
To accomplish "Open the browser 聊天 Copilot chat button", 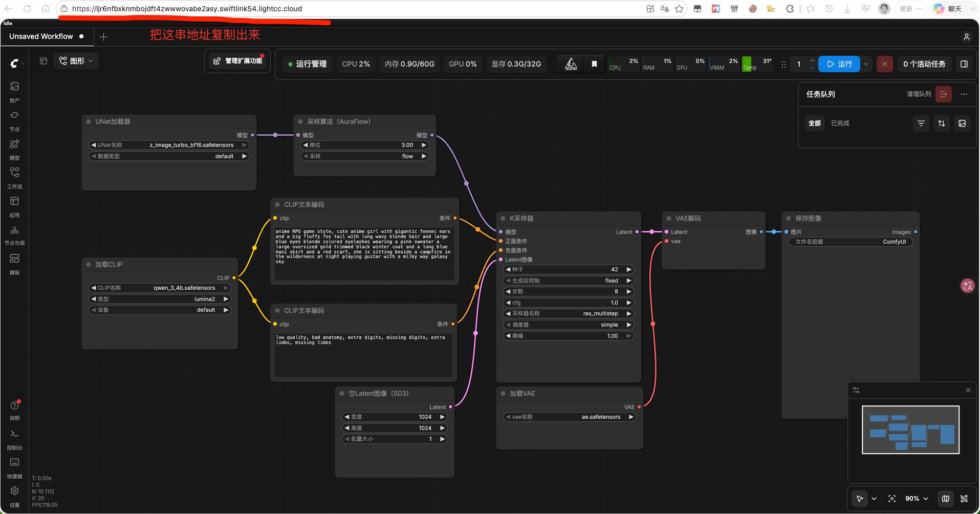I will [x=948, y=9].
